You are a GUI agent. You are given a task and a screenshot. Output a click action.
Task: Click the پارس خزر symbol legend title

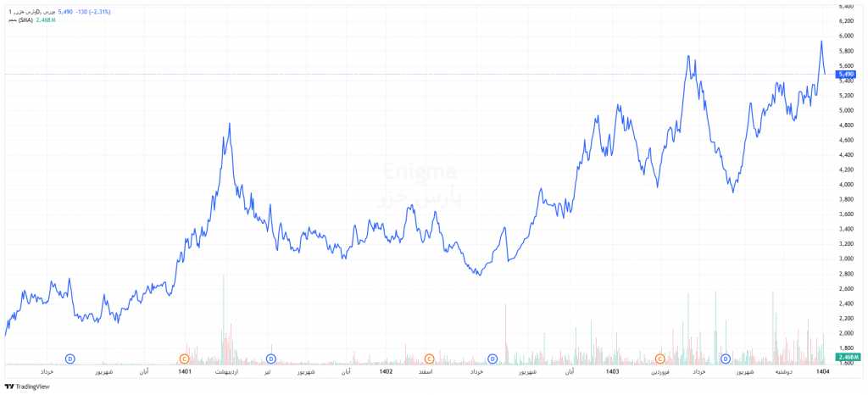[x=29, y=12]
